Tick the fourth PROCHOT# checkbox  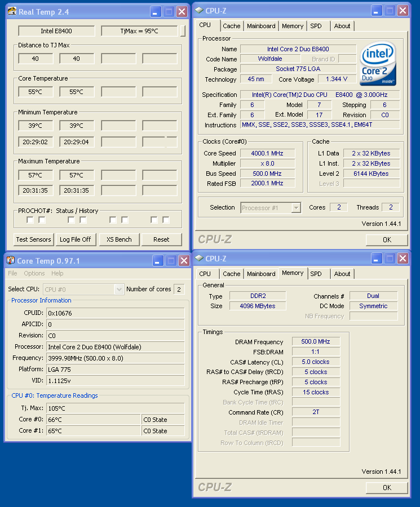click(83, 220)
